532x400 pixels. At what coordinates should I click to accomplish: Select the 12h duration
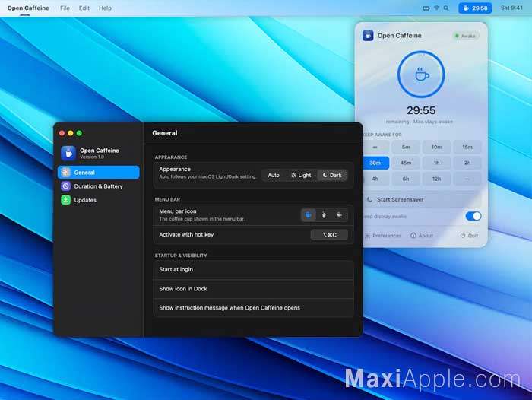coord(437,179)
